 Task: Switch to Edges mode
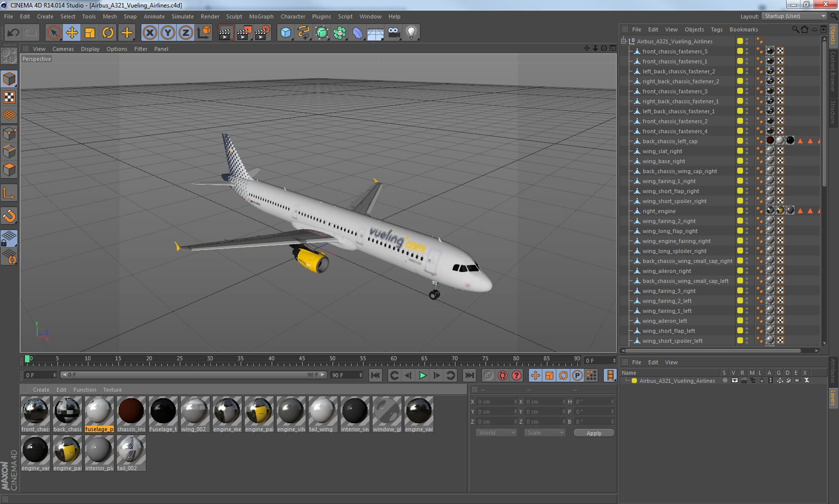point(9,151)
